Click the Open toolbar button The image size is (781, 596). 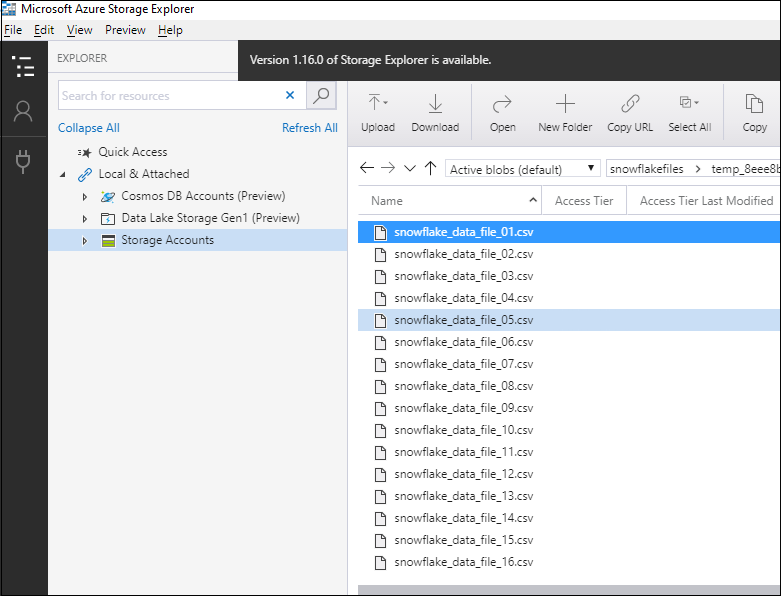point(503,114)
